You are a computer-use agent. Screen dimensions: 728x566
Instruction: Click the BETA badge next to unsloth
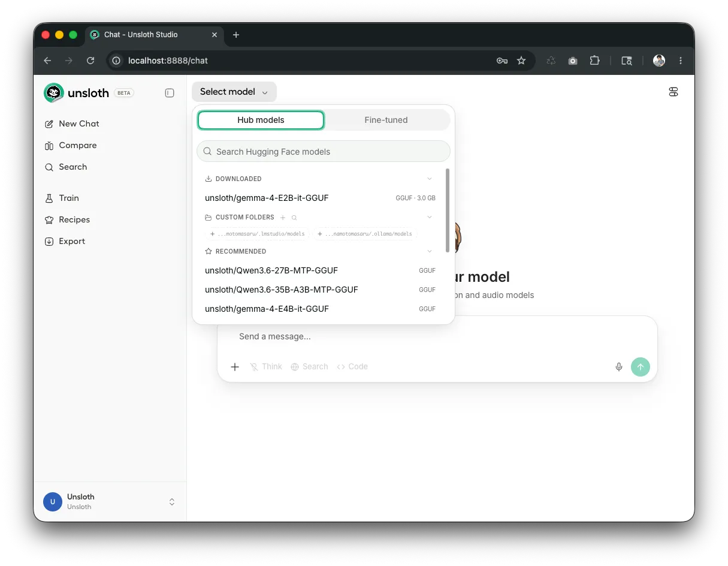(x=124, y=93)
